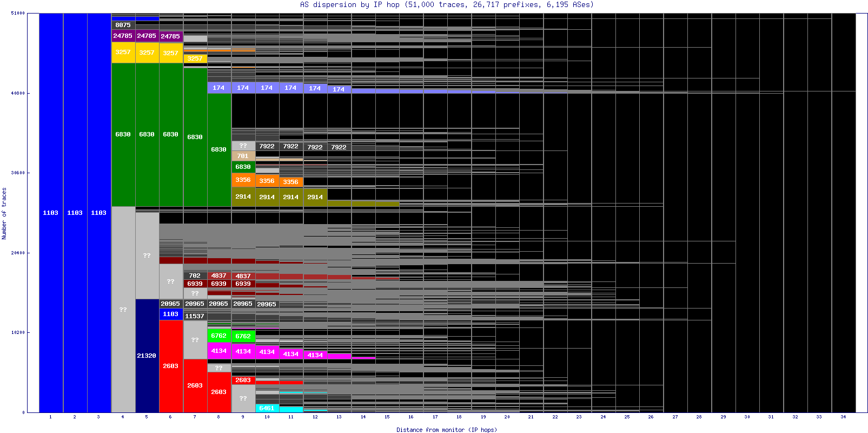
Task: Click the y-axis tick label 10200
Action: tap(18, 332)
